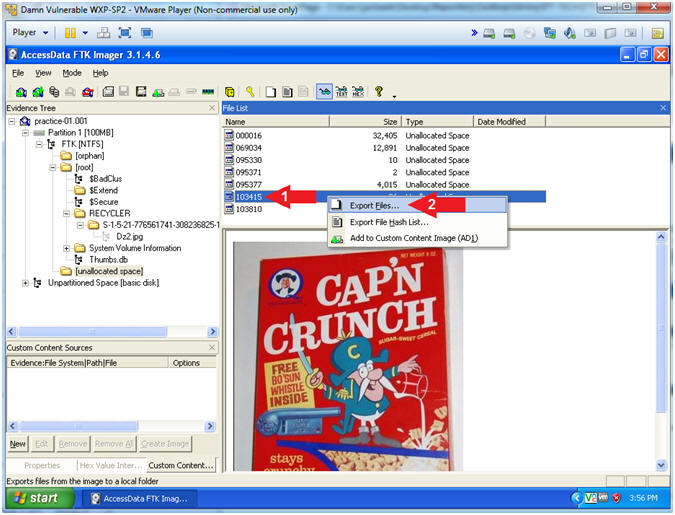
Task: Click the Add All Attached Devices icon
Action: pos(37,92)
